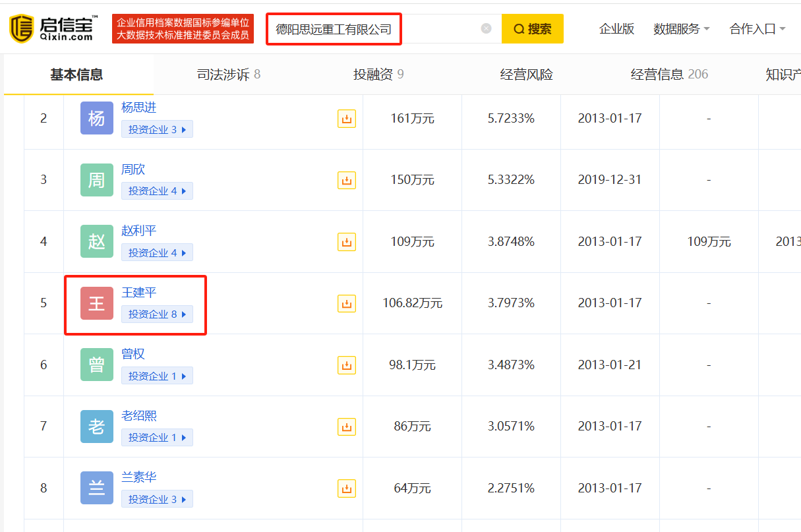Switch to the 投融资 tab
Viewport: 801px width, 532px height.
pos(378,74)
